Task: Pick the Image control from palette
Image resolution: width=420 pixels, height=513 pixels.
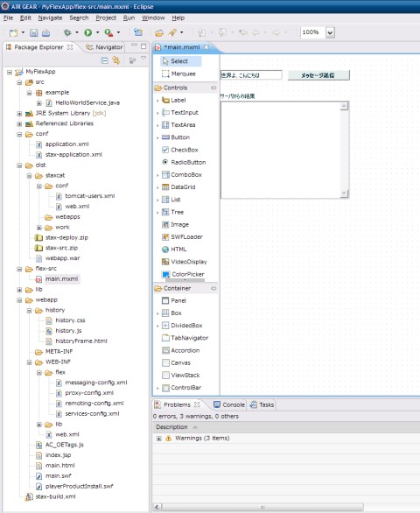Action: click(175, 224)
